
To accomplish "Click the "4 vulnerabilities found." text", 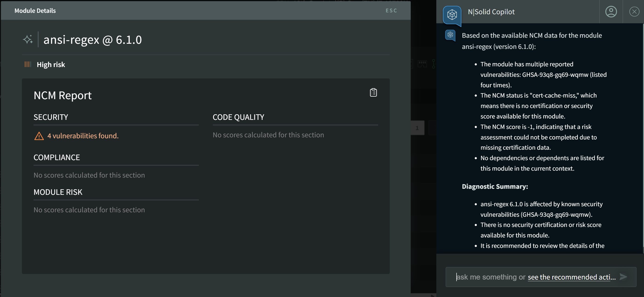I will tap(83, 136).
